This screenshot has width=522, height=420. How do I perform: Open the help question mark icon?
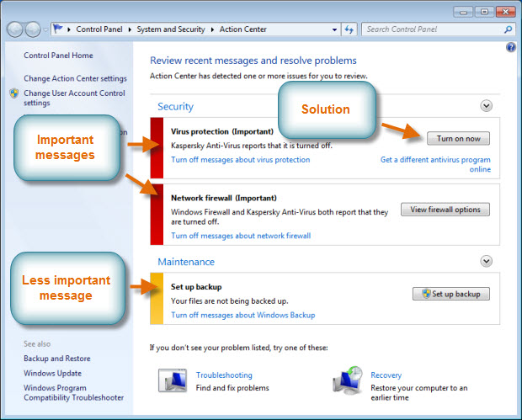[x=510, y=48]
